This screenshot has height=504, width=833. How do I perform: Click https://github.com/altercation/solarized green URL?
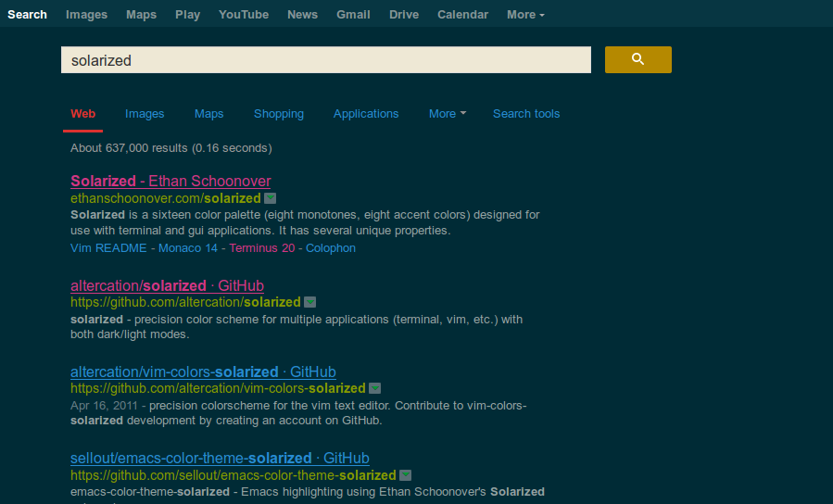(x=186, y=302)
